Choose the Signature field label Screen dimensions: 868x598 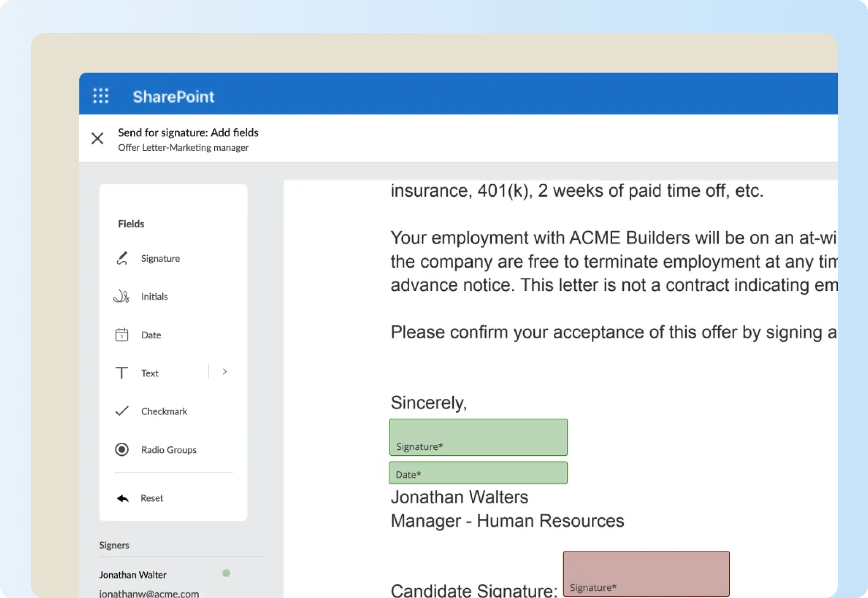click(x=160, y=258)
